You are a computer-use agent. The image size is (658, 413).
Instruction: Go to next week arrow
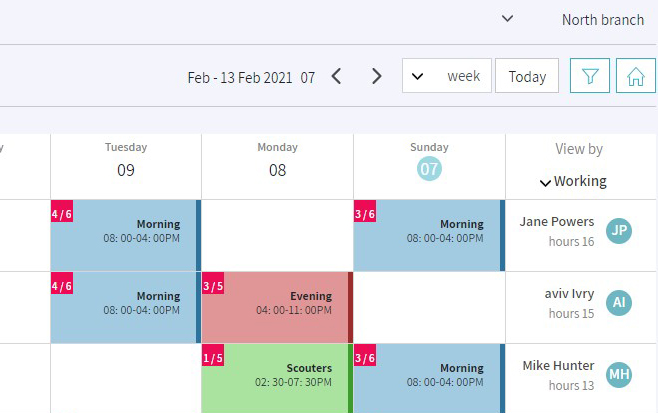point(376,76)
